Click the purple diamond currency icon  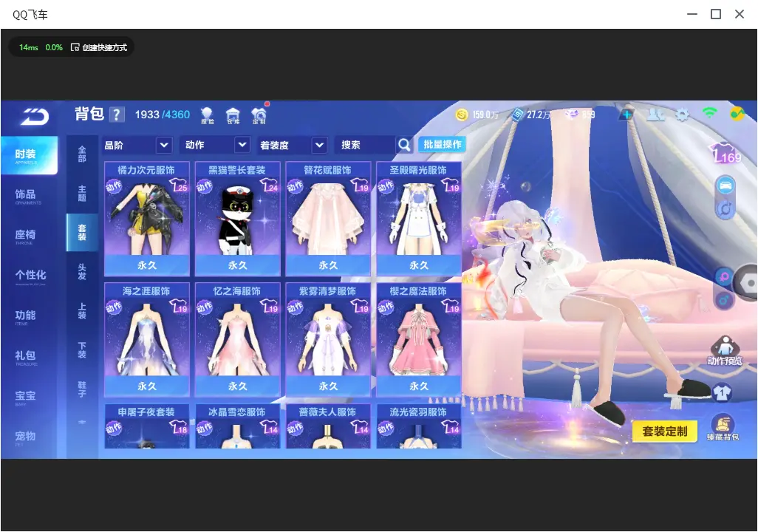(x=573, y=115)
